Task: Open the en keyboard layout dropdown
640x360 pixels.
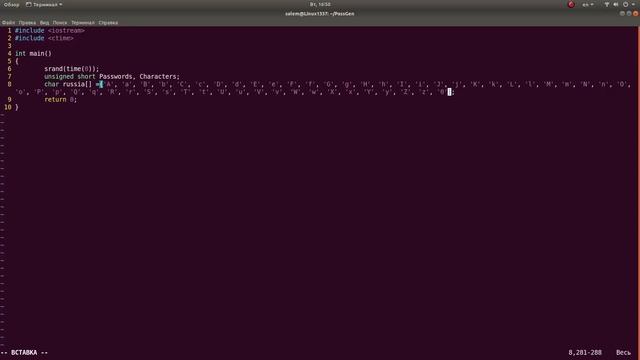Action: (588, 4)
